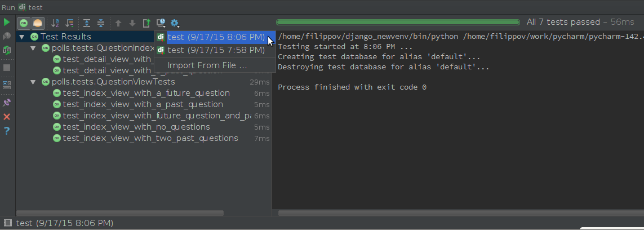Viewport: 644px width, 230px height.
Task: Export test results to file
Action: tap(146, 23)
